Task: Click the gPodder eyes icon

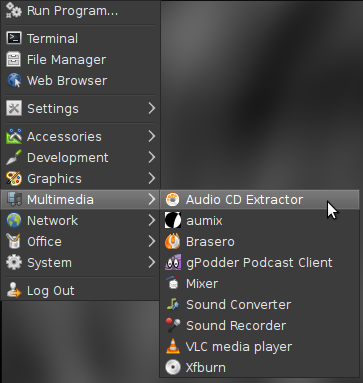Action: tap(173, 262)
